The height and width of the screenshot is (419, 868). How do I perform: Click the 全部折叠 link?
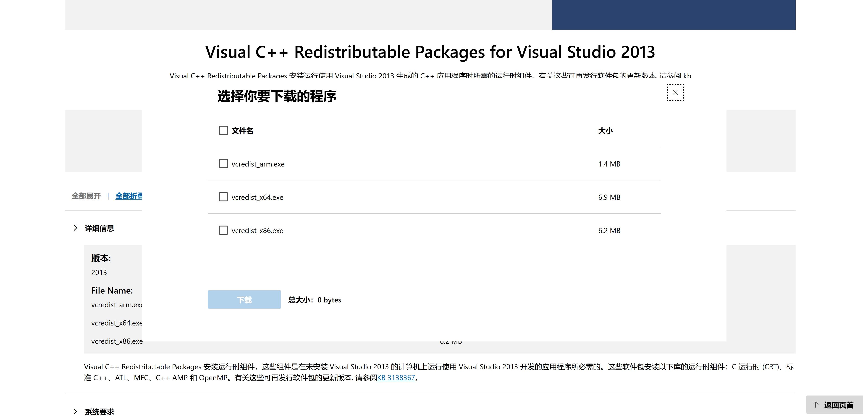[129, 196]
